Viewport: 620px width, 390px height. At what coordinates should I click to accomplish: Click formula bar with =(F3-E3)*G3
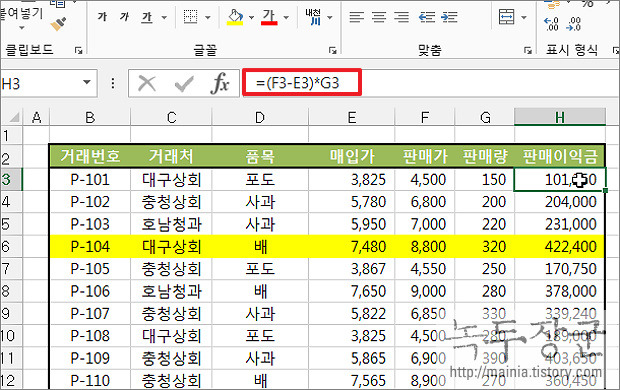coord(431,83)
